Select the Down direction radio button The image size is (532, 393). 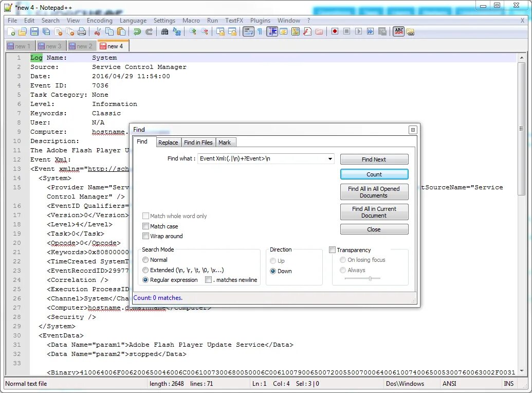(x=273, y=271)
